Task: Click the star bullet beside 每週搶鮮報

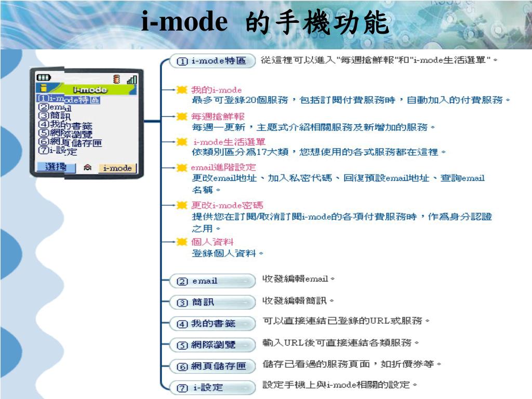Action: click(182, 116)
